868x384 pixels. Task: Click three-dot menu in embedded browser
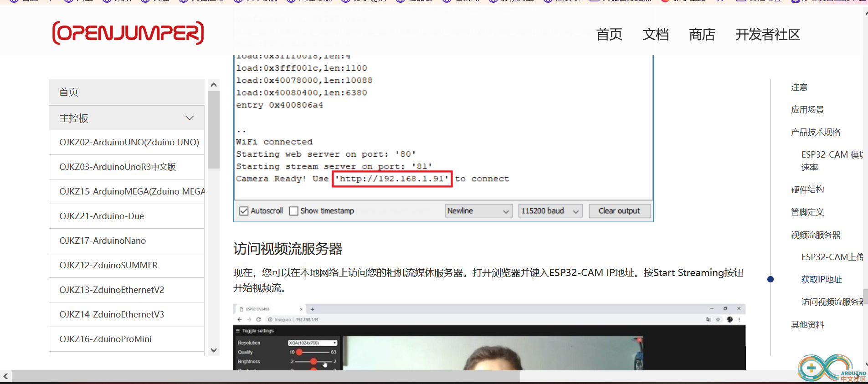point(739,319)
